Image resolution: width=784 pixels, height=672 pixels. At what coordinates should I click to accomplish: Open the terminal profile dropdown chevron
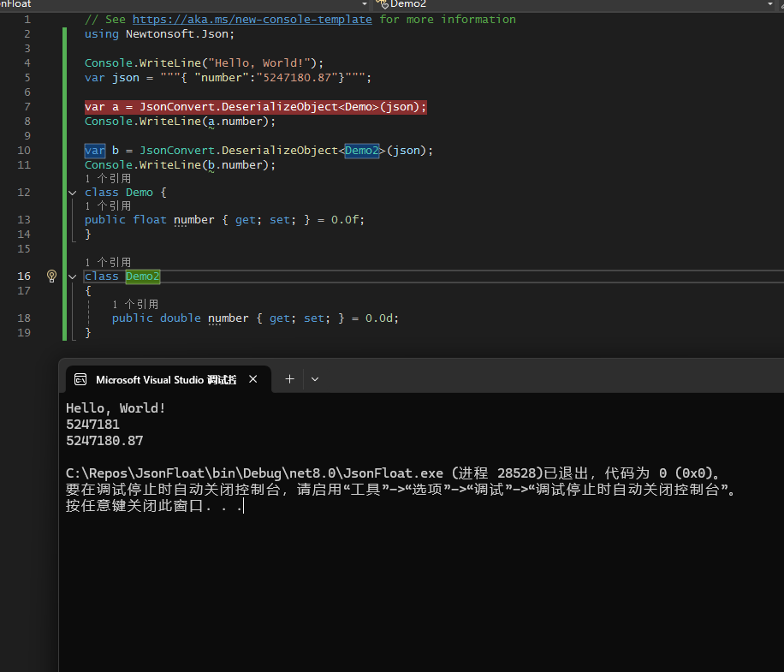click(315, 379)
